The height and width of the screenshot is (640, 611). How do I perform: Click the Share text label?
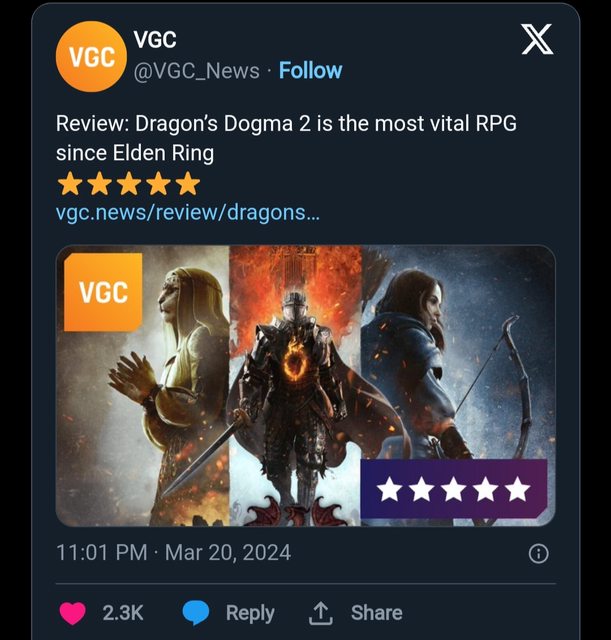[x=376, y=613]
